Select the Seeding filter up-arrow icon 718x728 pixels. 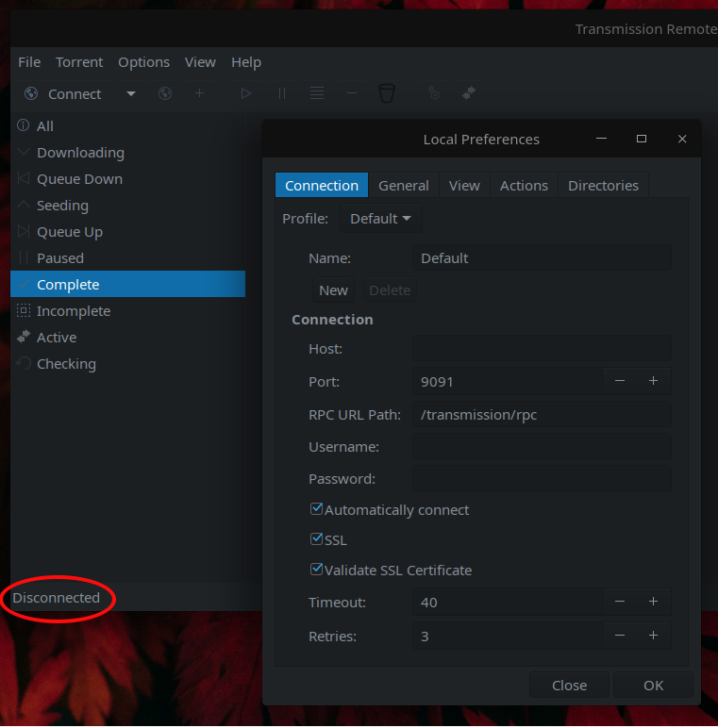point(24,205)
